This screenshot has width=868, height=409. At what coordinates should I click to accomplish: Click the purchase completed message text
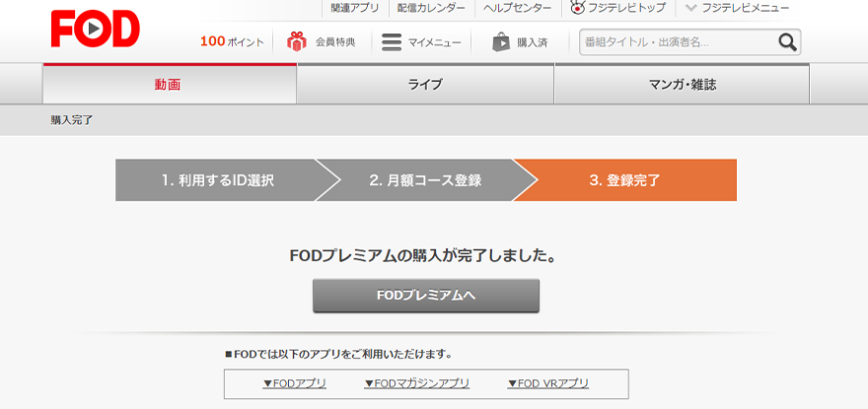423,256
